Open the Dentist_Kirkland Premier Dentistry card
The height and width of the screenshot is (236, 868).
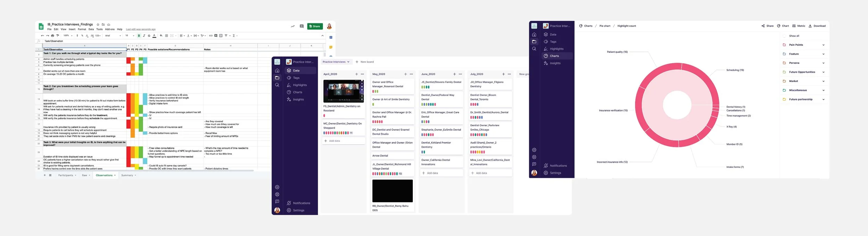(x=441, y=147)
